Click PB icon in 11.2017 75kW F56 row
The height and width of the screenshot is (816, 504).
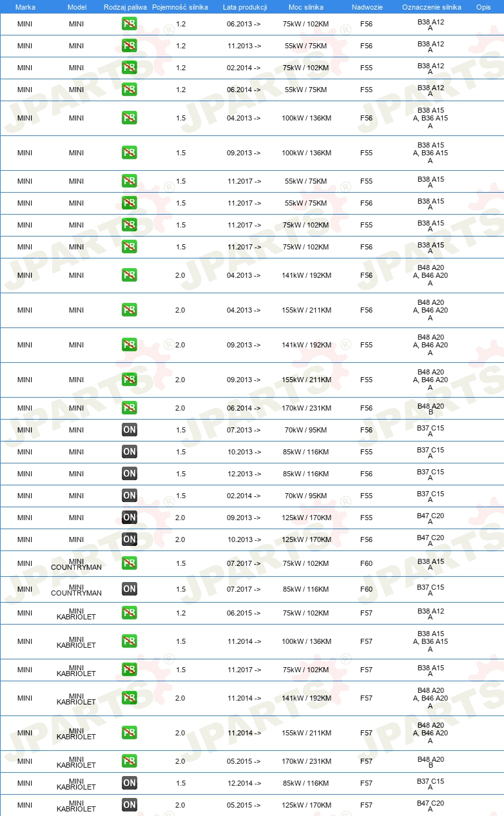[130, 247]
